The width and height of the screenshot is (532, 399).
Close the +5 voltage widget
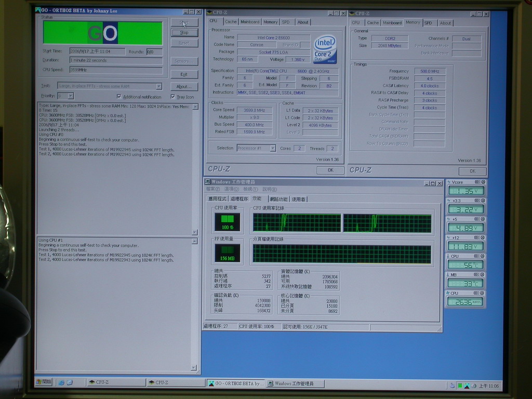coord(483,219)
